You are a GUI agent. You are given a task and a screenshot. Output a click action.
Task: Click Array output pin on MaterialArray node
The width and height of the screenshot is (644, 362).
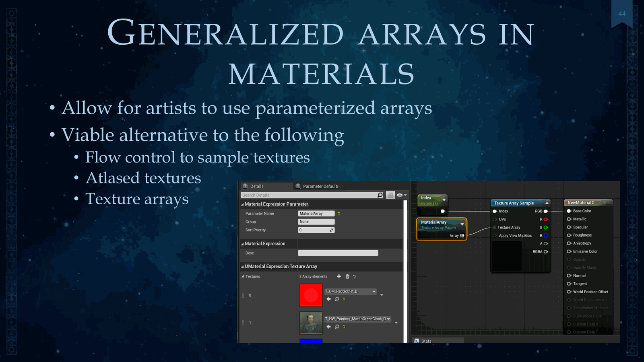[x=462, y=236]
